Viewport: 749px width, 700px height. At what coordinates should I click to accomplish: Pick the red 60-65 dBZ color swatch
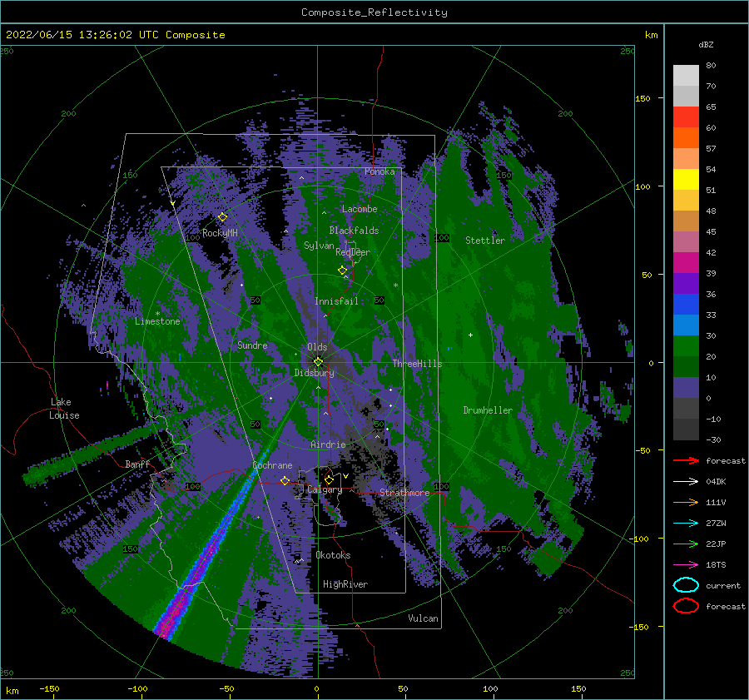click(686, 117)
